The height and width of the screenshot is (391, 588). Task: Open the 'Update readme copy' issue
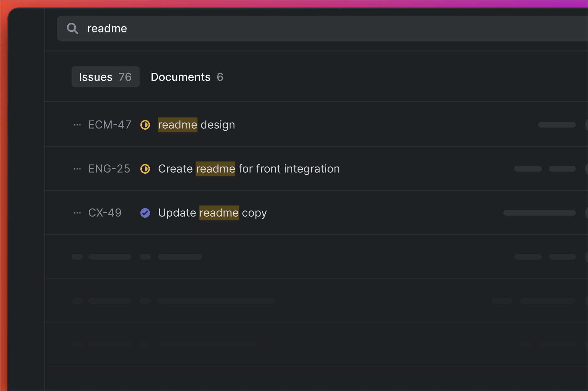[x=212, y=213]
